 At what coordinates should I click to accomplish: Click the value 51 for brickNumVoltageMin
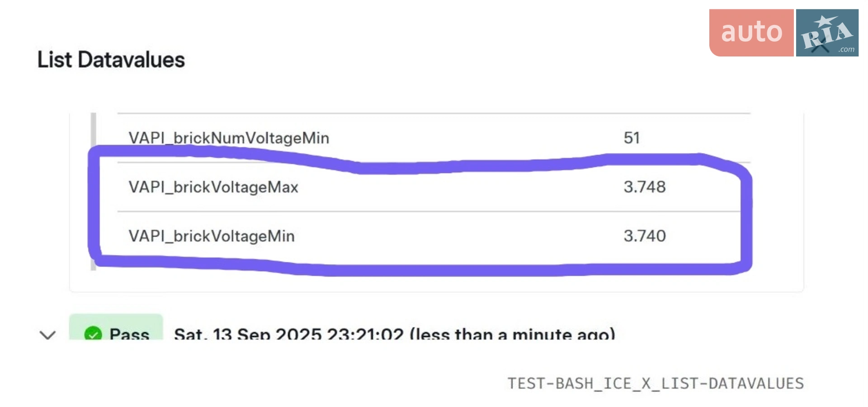(x=632, y=138)
